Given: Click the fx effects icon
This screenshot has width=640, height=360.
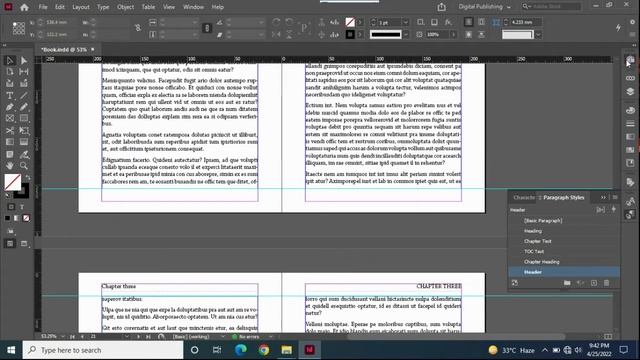Looking at the screenshot, I should point(448,22).
